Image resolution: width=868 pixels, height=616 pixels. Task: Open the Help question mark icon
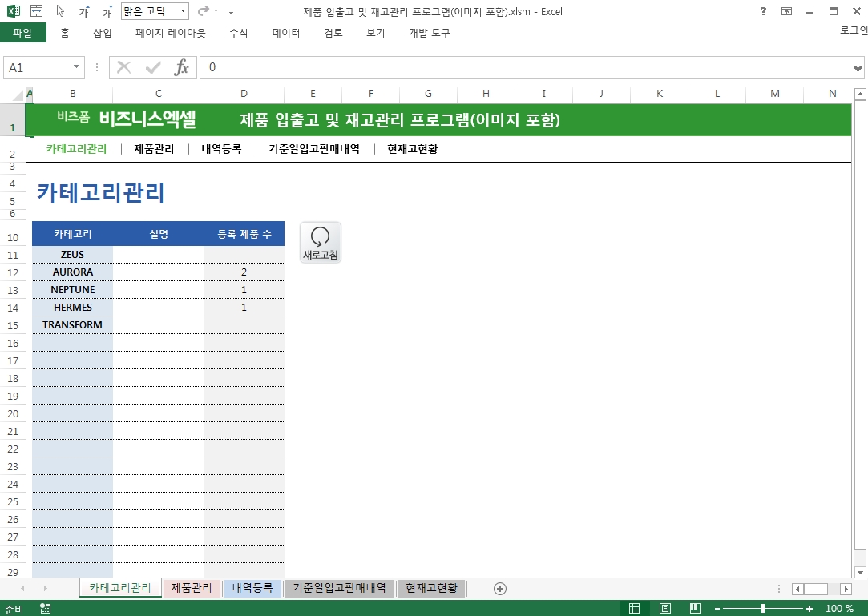coord(763,11)
